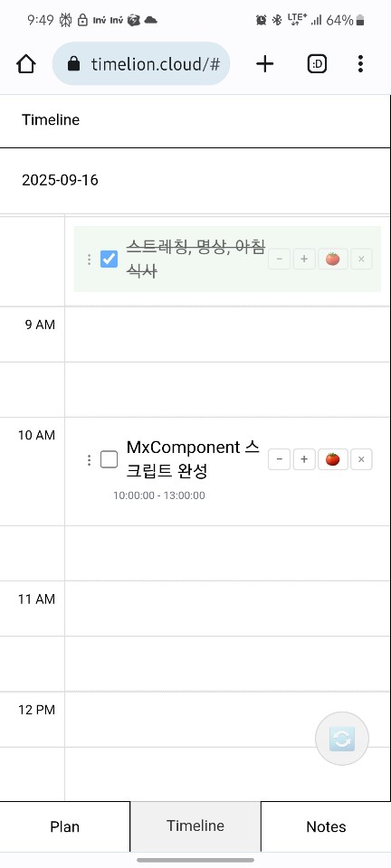
Task: Remove the completed 스트레칭 task with x
Action: pos(361,259)
